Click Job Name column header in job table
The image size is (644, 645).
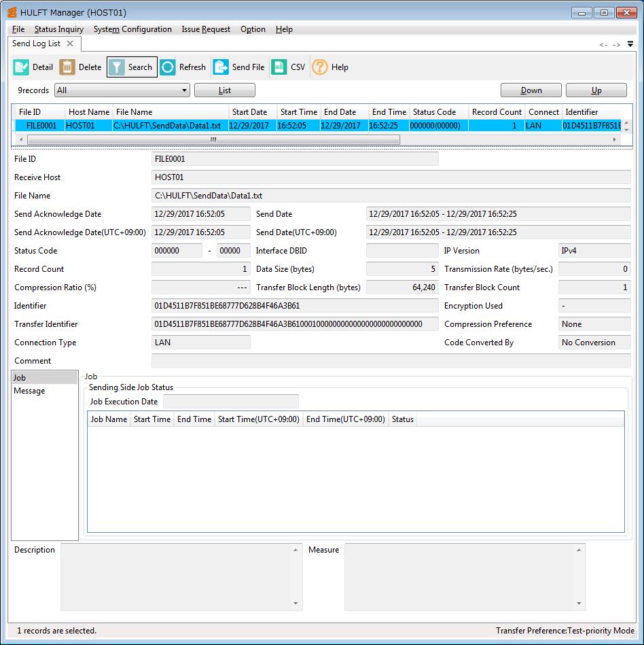coord(109,419)
